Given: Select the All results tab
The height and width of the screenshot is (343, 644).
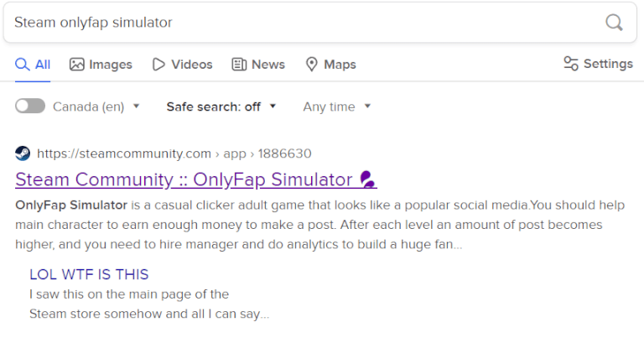Looking at the screenshot, I should tap(33, 65).
